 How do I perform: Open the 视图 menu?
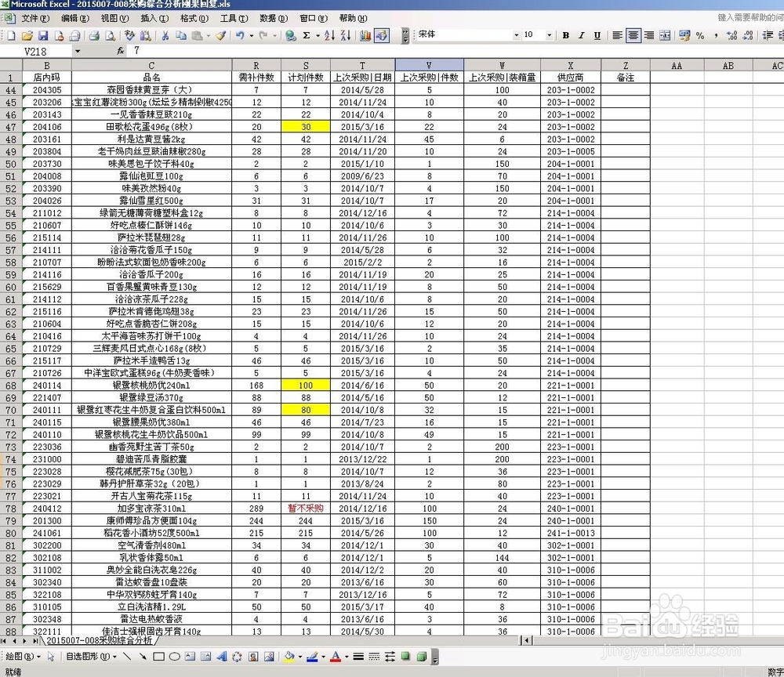coord(114,19)
